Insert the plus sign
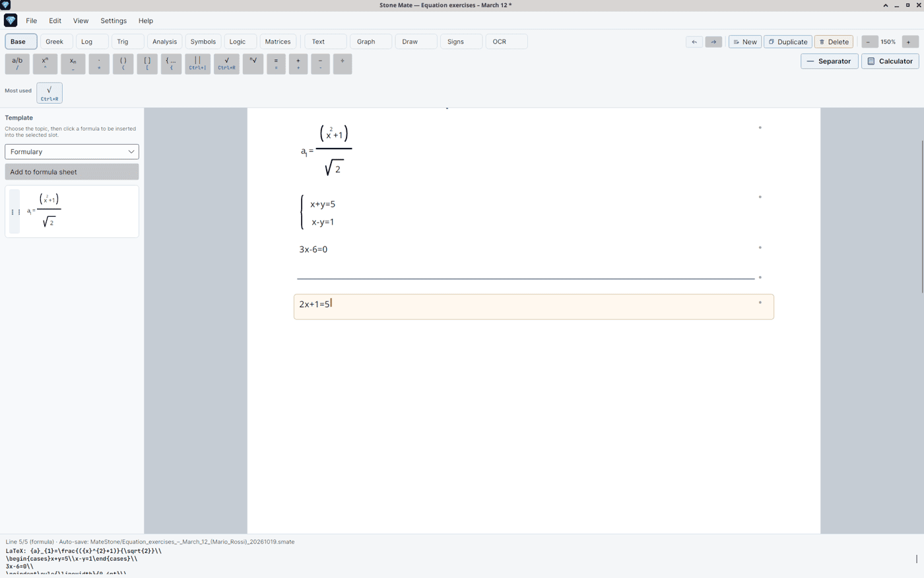This screenshot has height=578, width=924. (x=298, y=63)
